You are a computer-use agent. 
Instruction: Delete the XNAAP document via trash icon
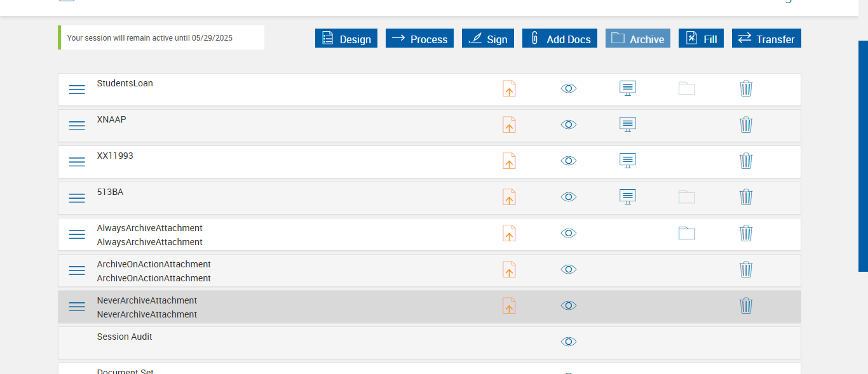746,124
